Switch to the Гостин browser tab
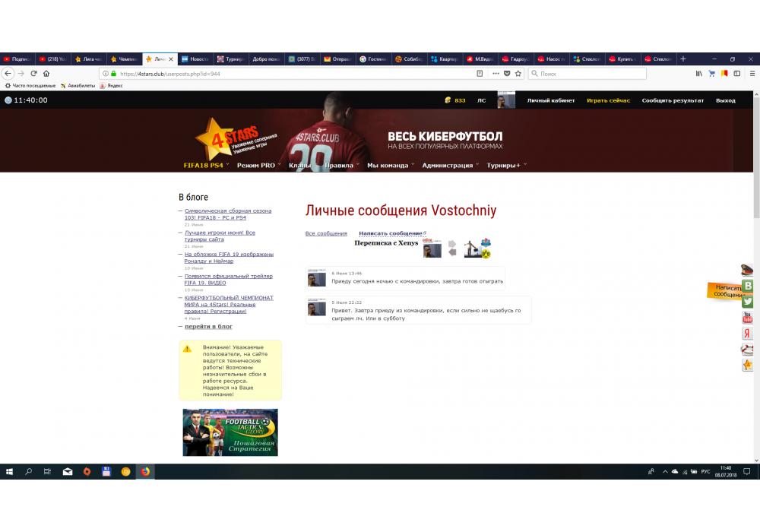This screenshot has width=760, height=532. click(372, 59)
